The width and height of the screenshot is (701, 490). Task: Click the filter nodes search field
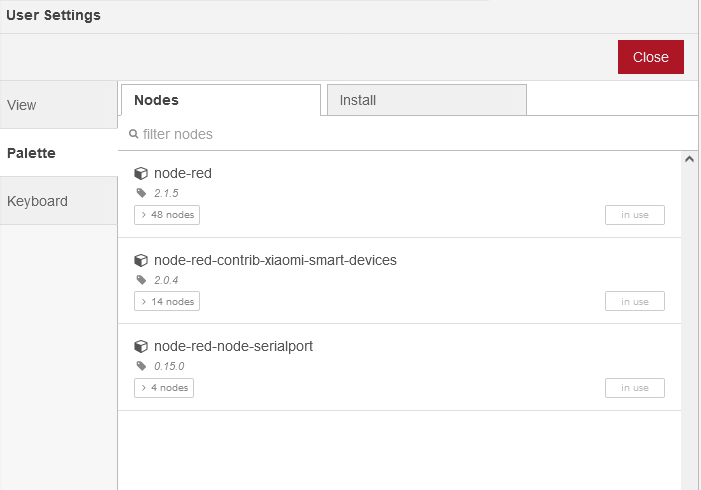pyautogui.click(x=408, y=134)
